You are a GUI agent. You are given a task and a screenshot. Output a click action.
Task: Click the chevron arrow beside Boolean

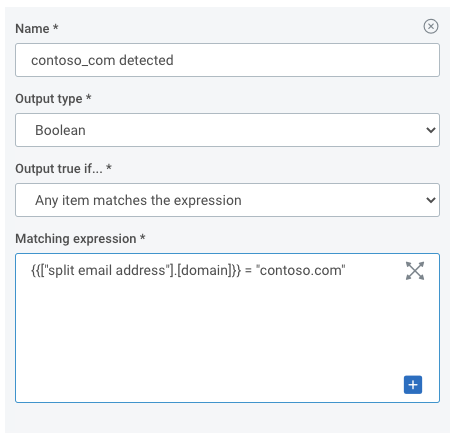[x=431, y=130]
